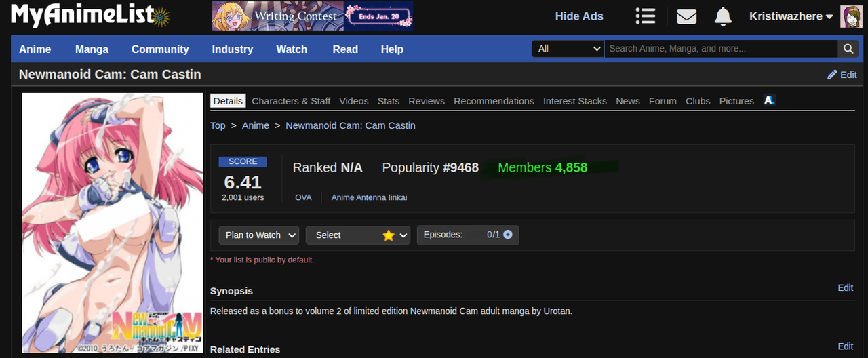Switch to the Interest Stacks tab
The width and height of the screenshot is (868, 358).
(x=575, y=101)
